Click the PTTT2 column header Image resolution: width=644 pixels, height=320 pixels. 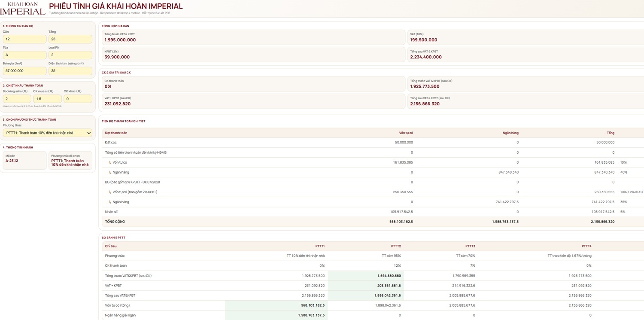pyautogui.click(x=396, y=246)
